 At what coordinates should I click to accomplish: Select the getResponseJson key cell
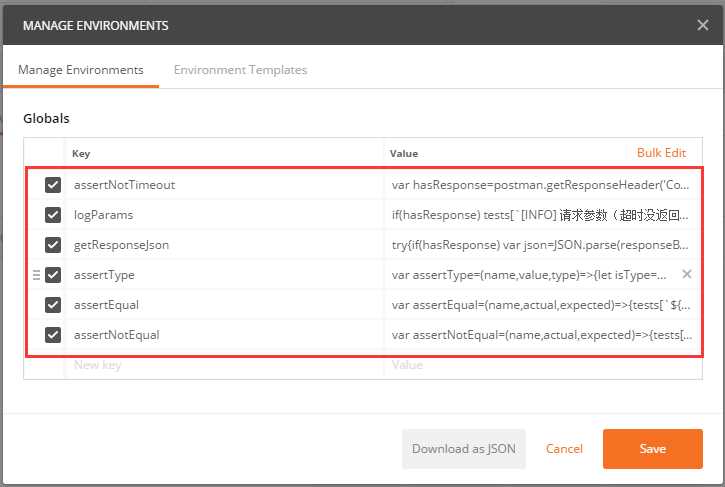point(224,245)
